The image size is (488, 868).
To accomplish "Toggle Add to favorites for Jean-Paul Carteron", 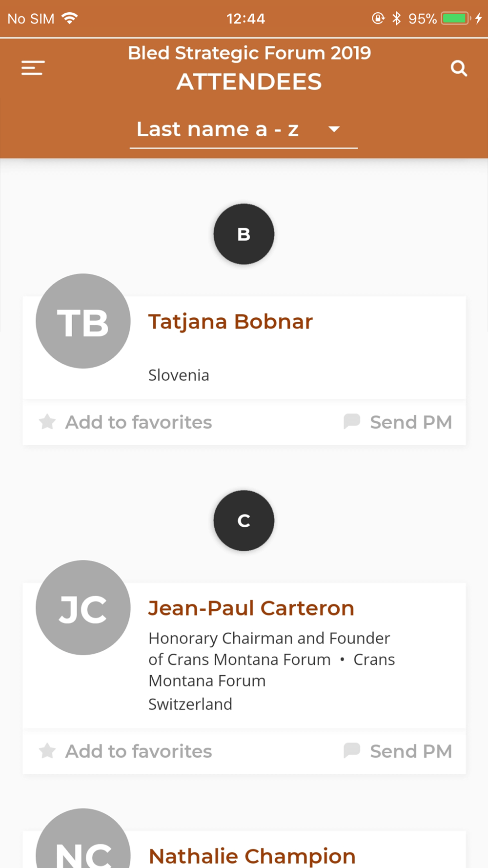I will 125,751.
